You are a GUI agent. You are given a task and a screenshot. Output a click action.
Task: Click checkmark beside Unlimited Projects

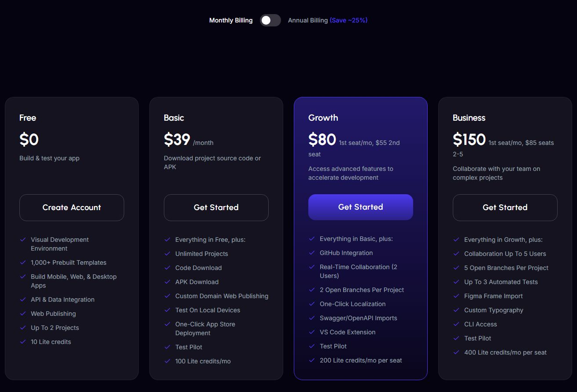[167, 254]
